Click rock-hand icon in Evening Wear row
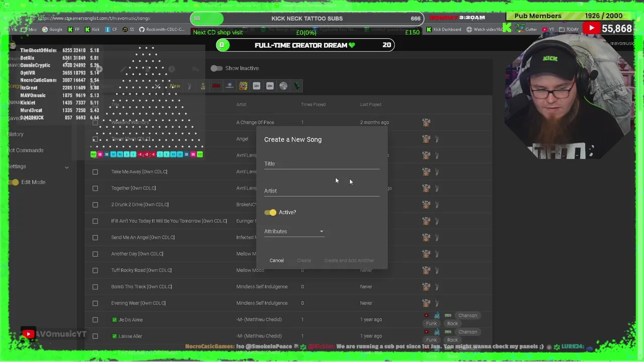Screen dimensions: 644x362 437,303
